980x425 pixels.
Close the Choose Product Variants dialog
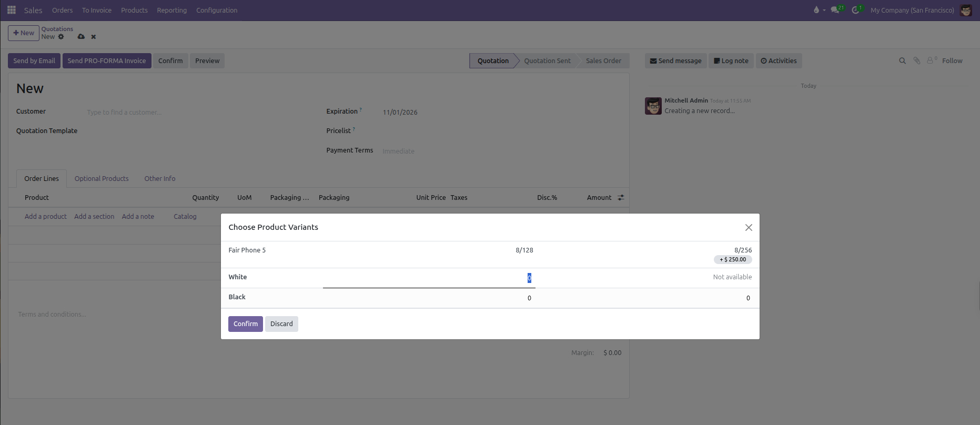click(749, 227)
